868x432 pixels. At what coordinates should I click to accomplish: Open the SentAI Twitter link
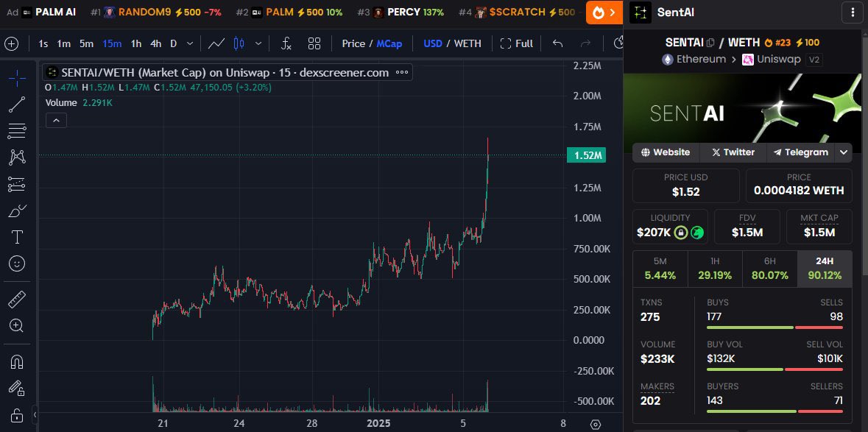(x=733, y=152)
